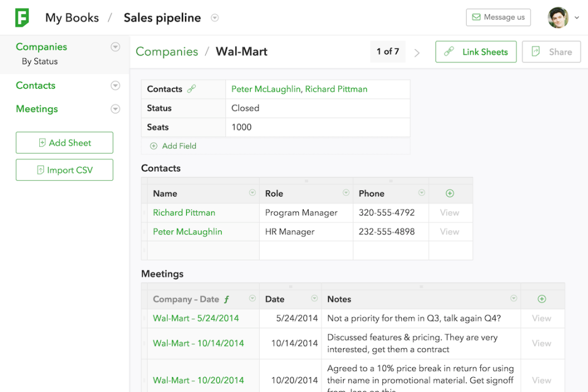588x392 pixels.
Task: Click View for Richard Pittman row
Action: [x=450, y=213]
